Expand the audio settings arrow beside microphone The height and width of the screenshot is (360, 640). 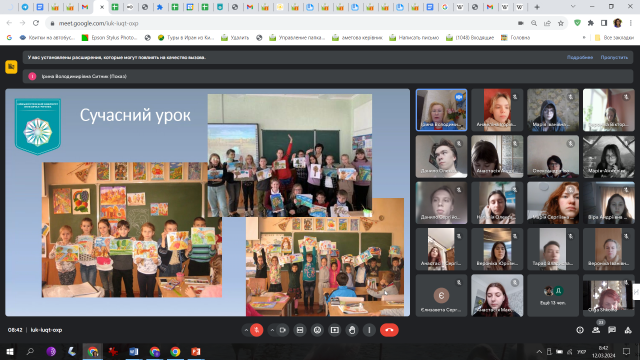coord(246,330)
